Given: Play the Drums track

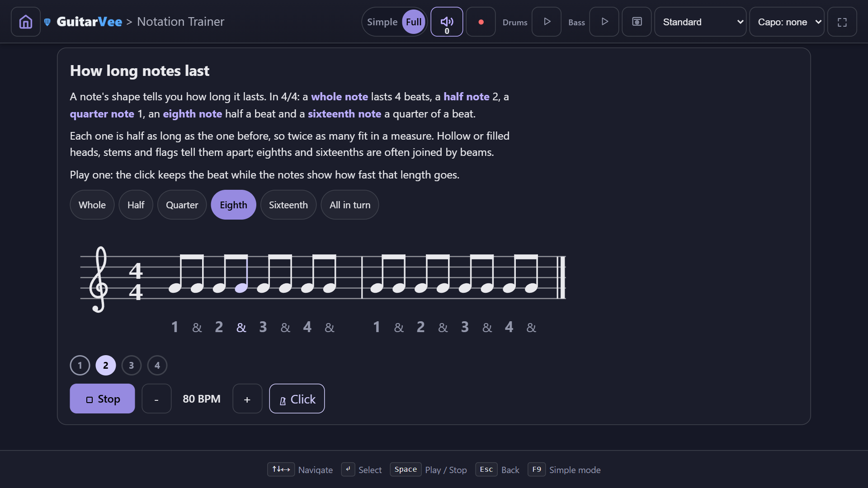Looking at the screenshot, I should (547, 22).
